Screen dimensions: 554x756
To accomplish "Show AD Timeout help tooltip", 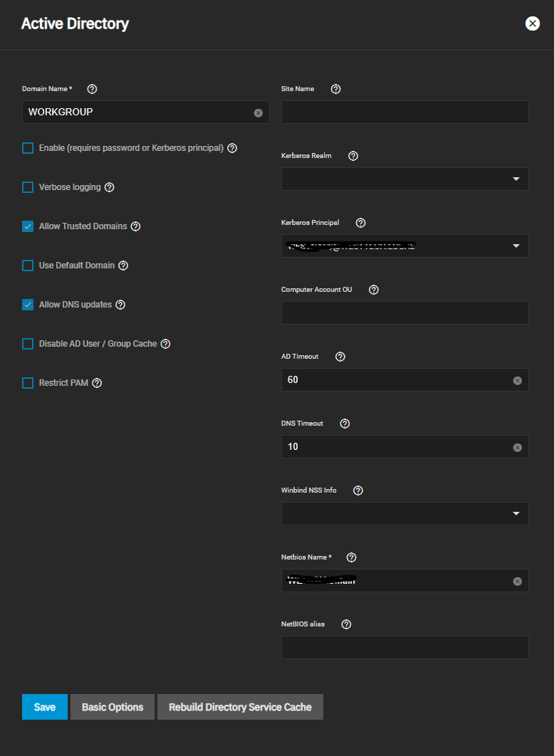I will [x=340, y=357].
